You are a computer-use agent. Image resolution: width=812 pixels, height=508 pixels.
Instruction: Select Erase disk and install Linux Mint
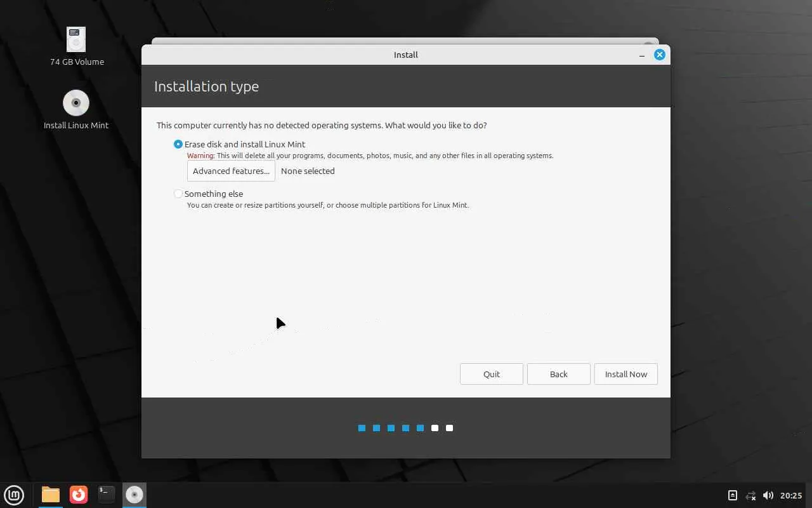coord(239,144)
